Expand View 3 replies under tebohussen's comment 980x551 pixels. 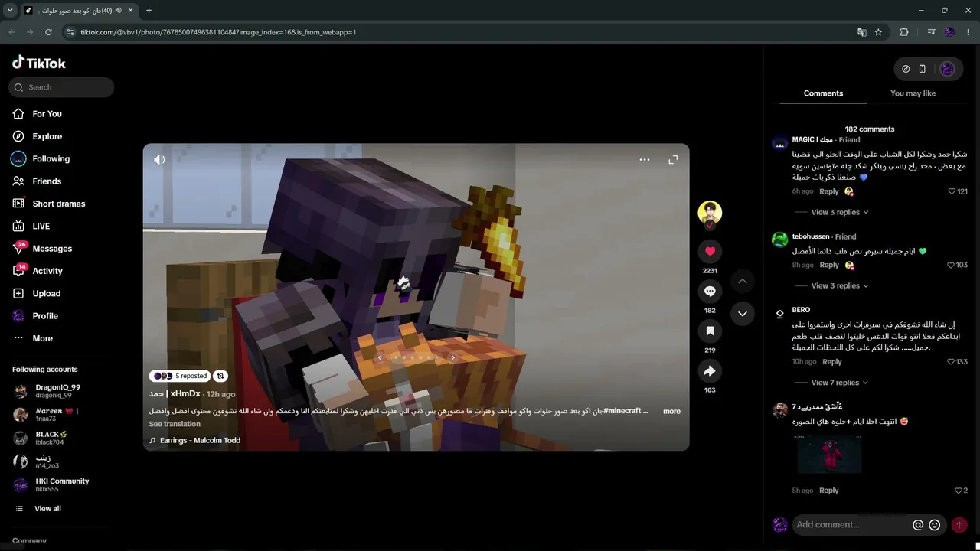pos(840,285)
